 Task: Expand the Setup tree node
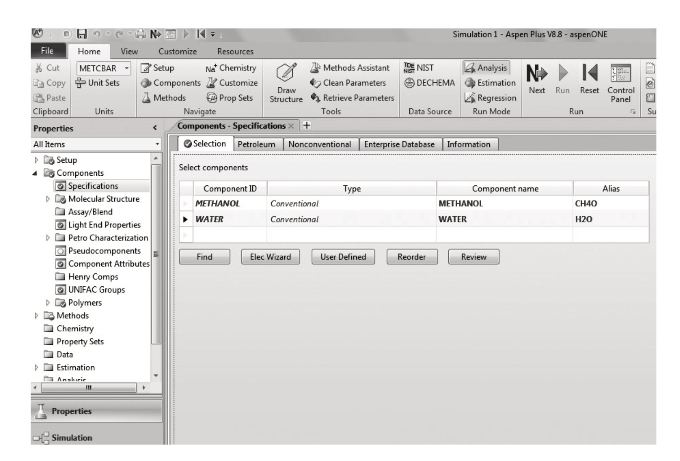click(36, 160)
